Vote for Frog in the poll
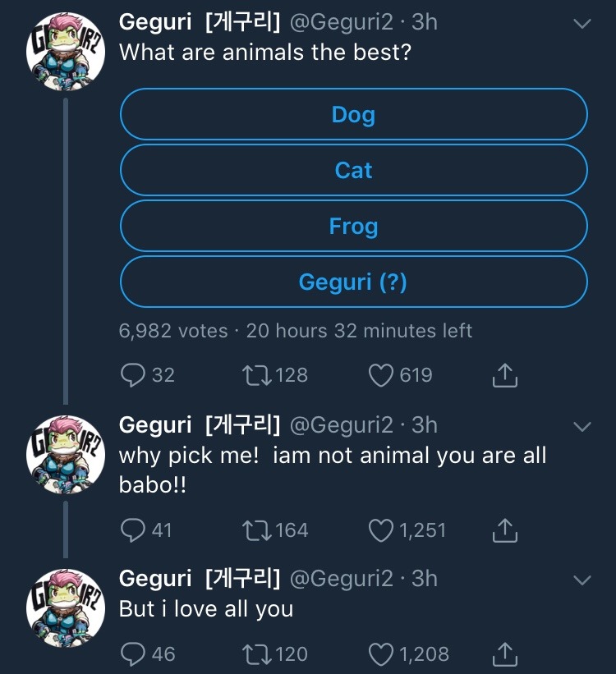Screen dimensions: 616x674 353,226
